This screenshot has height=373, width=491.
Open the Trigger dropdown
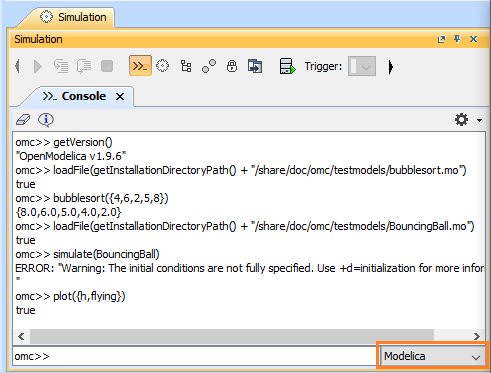click(362, 66)
